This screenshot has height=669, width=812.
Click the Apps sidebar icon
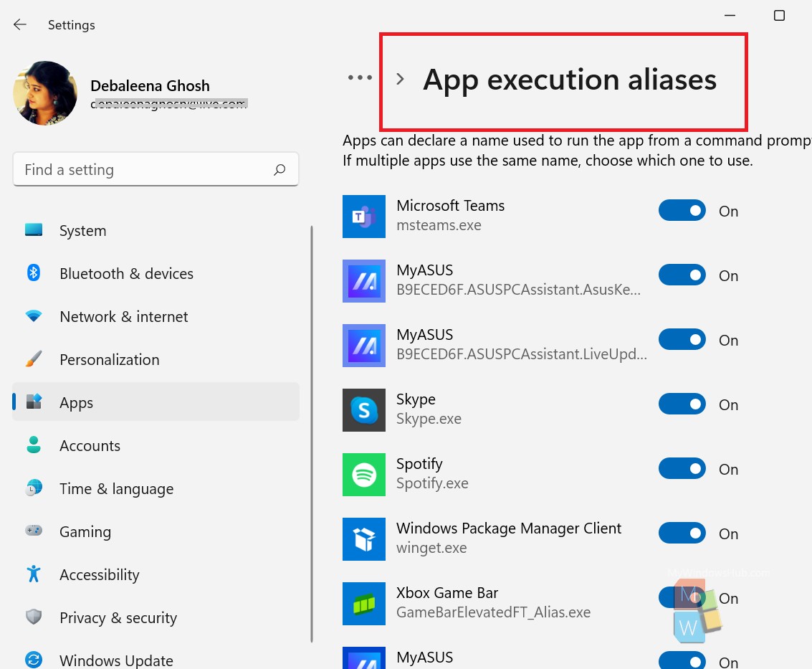click(x=34, y=402)
